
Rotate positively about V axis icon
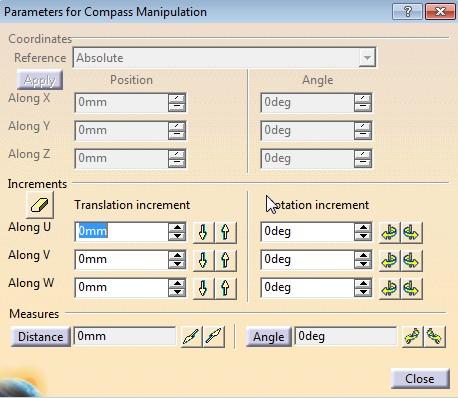pos(411,260)
